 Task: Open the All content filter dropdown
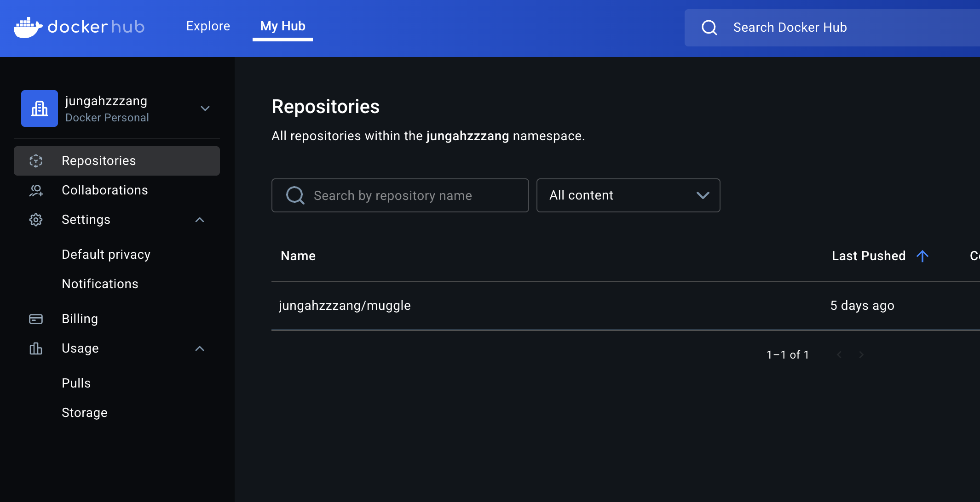[628, 195]
